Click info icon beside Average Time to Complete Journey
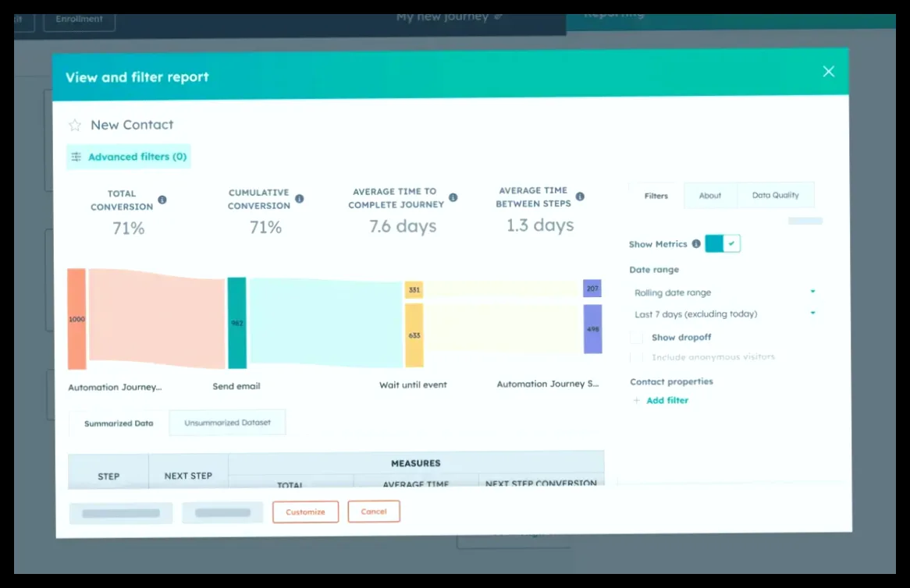Viewport: 910px width, 588px height. pyautogui.click(x=453, y=197)
